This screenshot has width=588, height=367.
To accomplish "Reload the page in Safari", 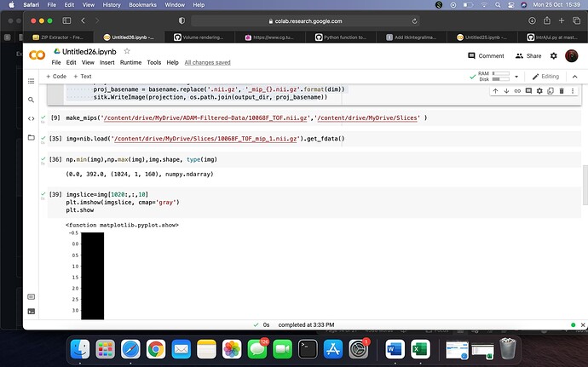I will click(414, 21).
